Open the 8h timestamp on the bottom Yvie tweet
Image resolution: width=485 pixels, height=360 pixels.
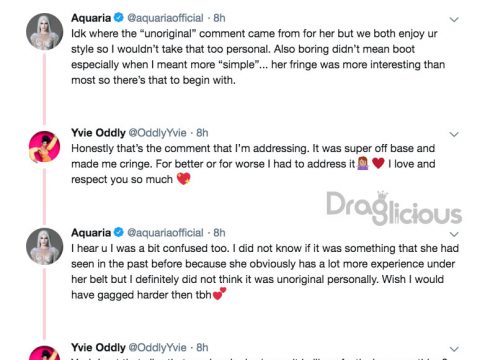202,347
